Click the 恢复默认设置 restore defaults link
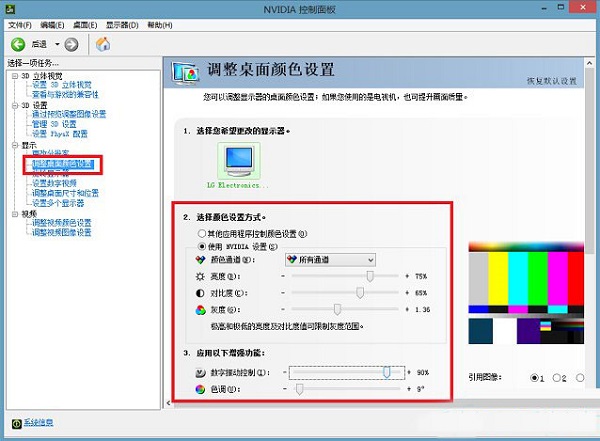 (x=551, y=81)
